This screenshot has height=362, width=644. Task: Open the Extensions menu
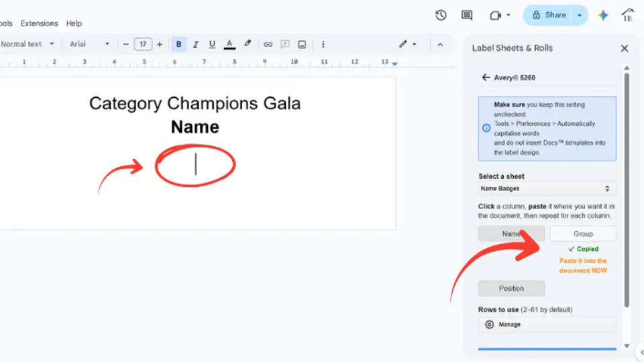[x=40, y=23]
